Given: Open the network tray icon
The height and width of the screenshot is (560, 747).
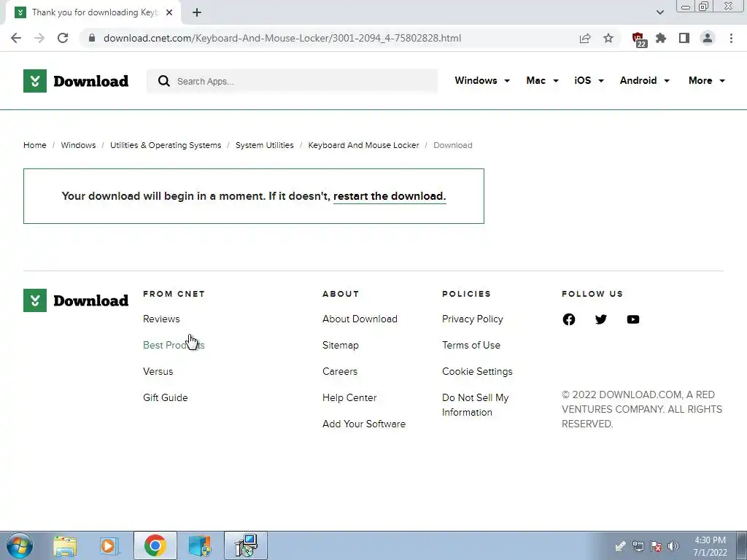Looking at the screenshot, I should click(638, 546).
